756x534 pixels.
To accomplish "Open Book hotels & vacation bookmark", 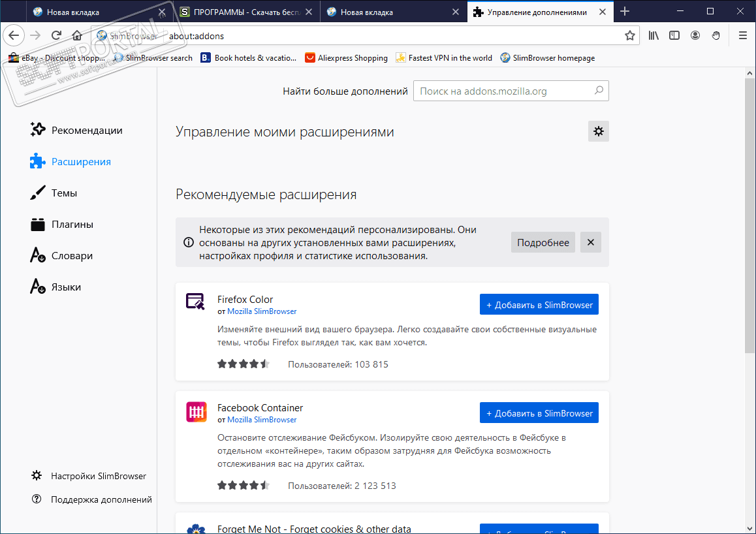I will [x=248, y=58].
